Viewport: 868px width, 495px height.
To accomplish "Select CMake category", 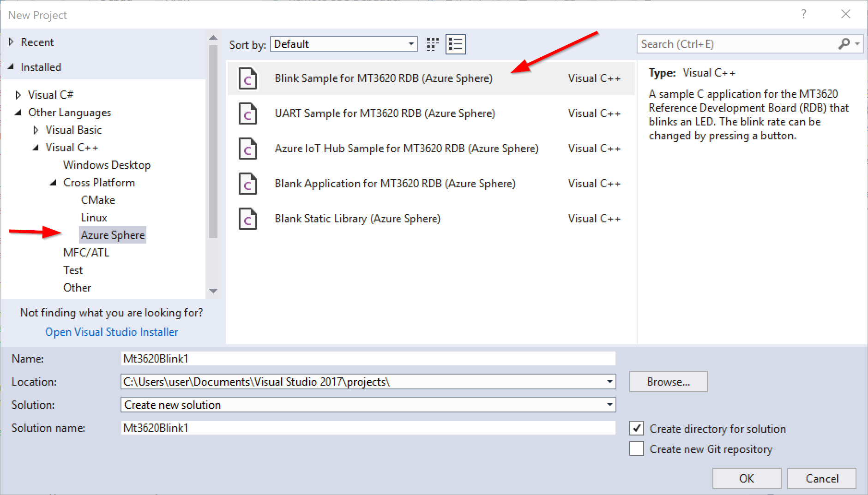I will click(98, 200).
